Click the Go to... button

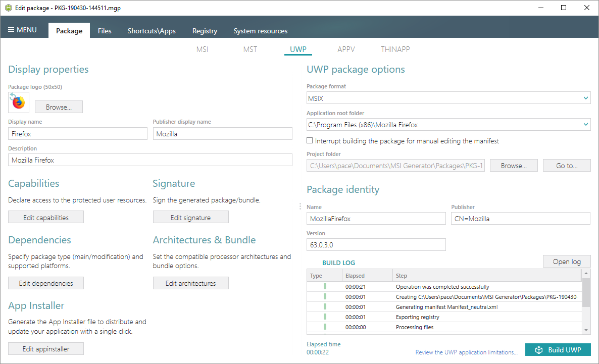click(567, 166)
